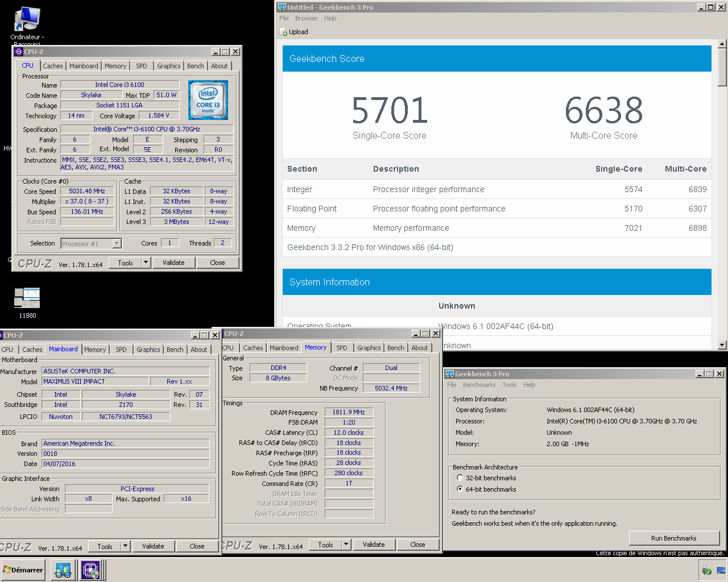Switch to Graphics tab in top CPU-Z window
The height and width of the screenshot is (582, 728).
[x=169, y=66]
